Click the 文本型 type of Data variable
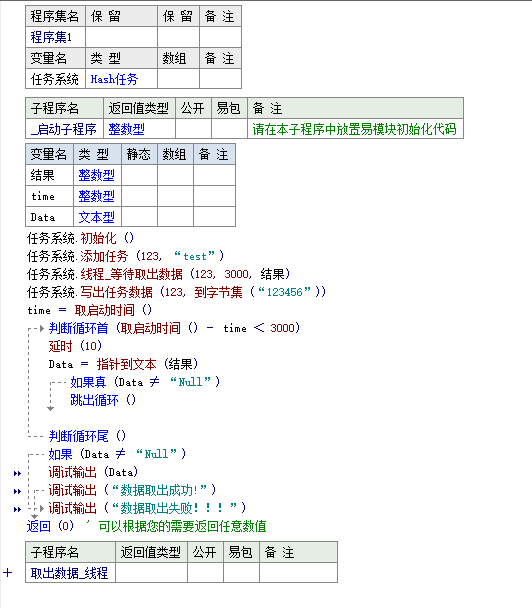The height and width of the screenshot is (608, 532). (x=97, y=217)
